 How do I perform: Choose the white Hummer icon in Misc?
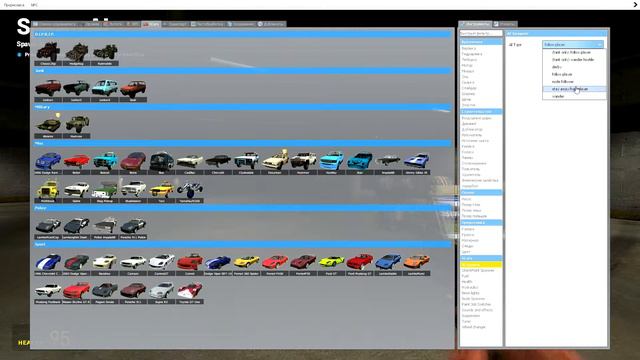coord(303,162)
